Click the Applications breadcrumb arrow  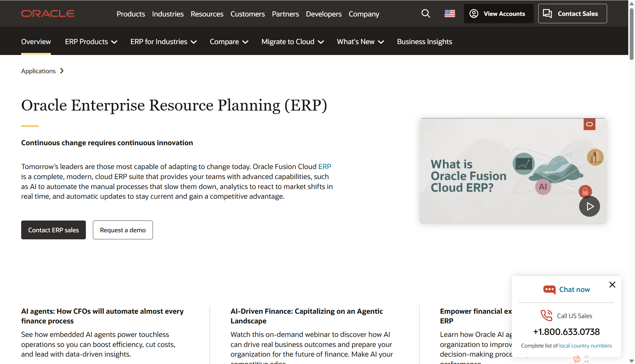pos(62,71)
